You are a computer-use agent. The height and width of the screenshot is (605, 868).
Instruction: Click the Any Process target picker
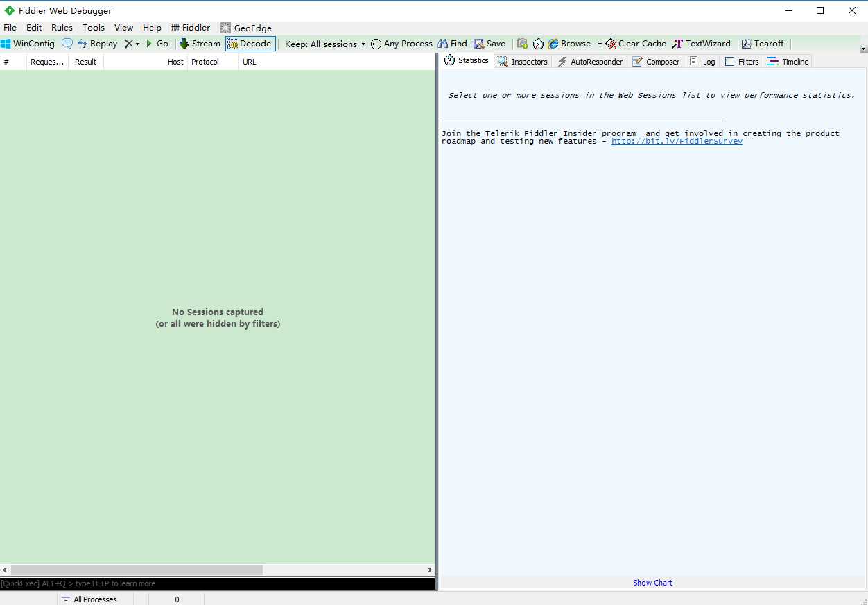[x=401, y=44]
